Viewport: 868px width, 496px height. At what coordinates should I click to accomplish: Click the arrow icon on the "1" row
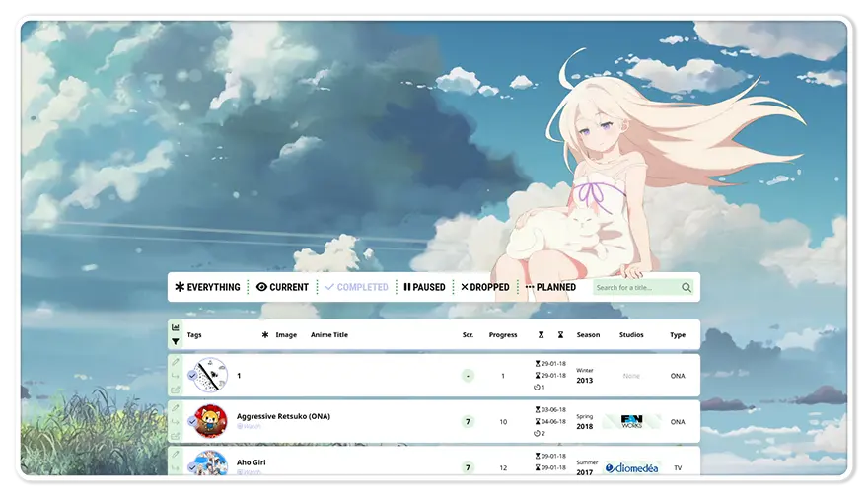(176, 376)
